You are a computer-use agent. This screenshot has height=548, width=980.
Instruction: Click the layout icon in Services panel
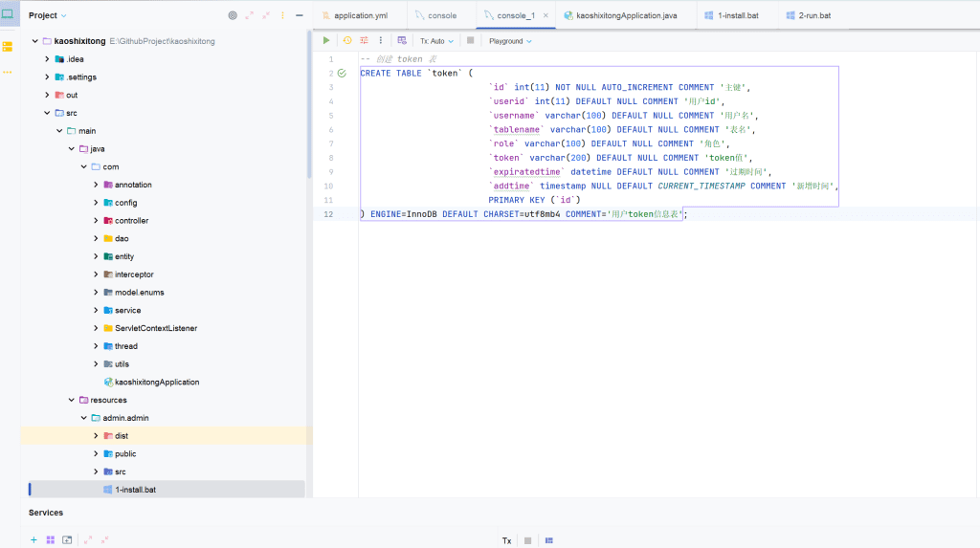548,540
